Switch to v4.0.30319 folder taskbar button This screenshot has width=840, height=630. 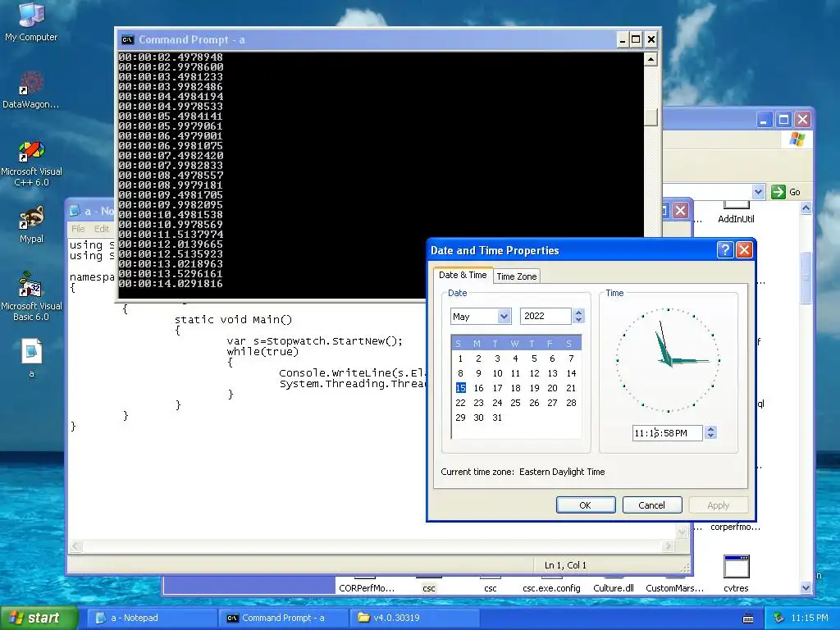click(414, 618)
